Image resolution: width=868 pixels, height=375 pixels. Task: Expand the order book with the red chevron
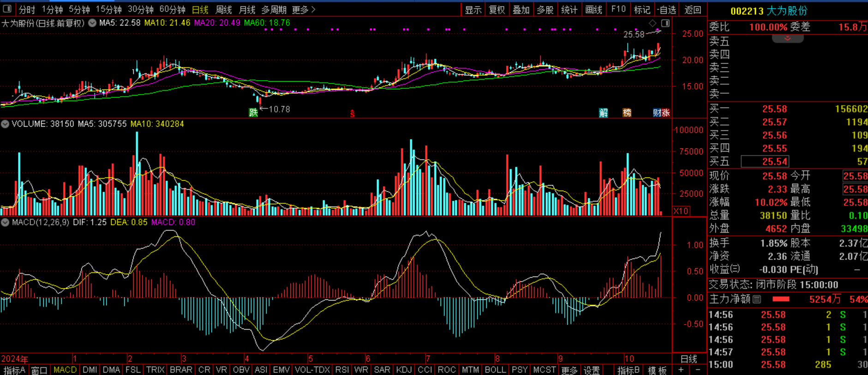788,38
